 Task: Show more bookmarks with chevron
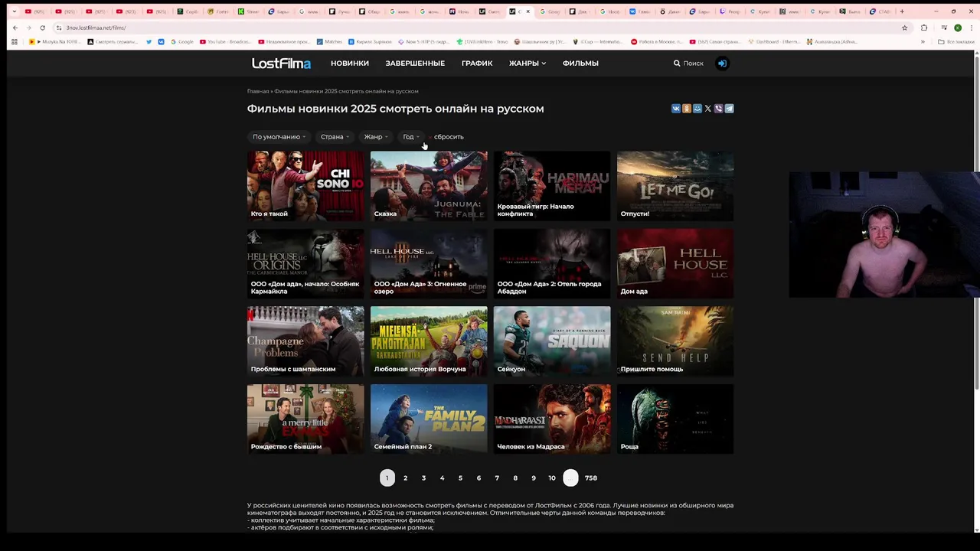coord(923,41)
